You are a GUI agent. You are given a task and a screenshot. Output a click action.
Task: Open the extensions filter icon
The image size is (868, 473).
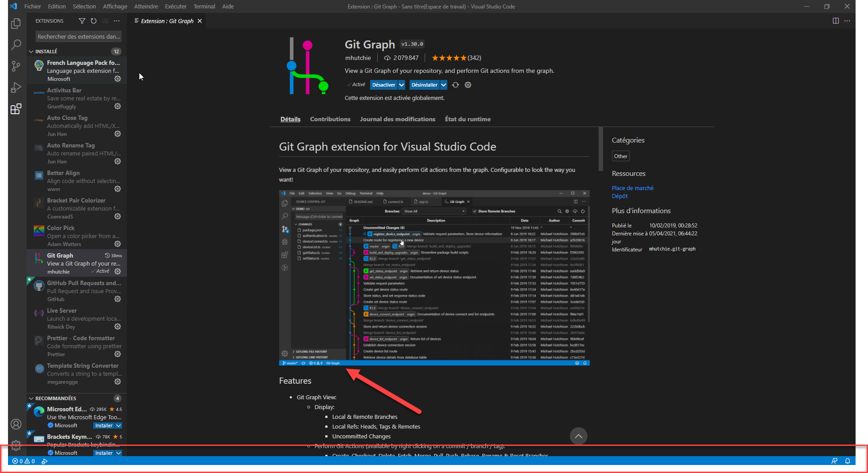click(82, 21)
